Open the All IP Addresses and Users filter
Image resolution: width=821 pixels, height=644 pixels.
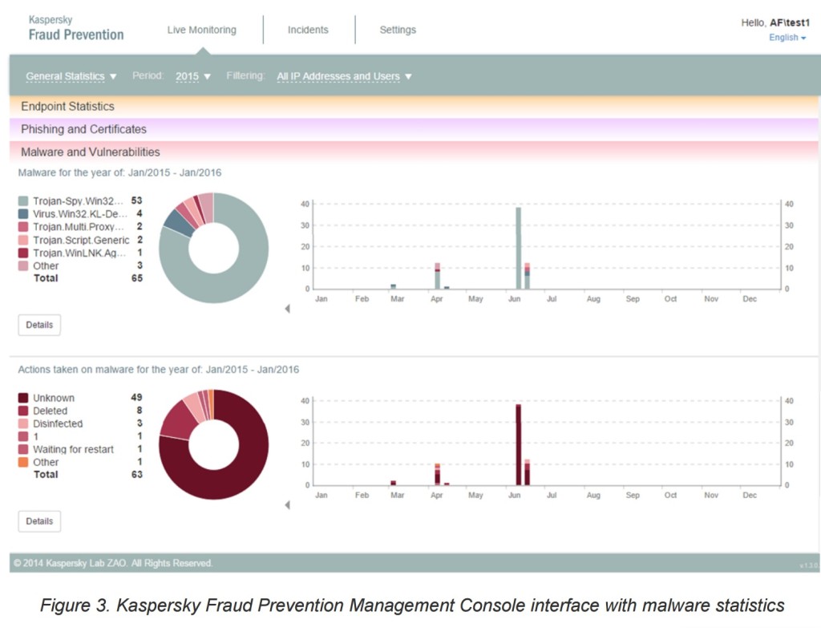tap(343, 75)
